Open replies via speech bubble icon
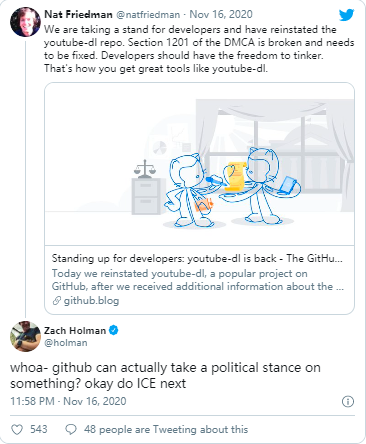 (71, 429)
